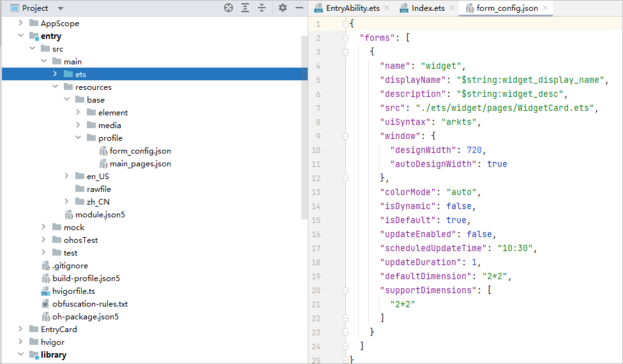Click line number 13 in the gutter
Image resolution: width=623 pixels, height=364 pixels.
pyautogui.click(x=316, y=192)
